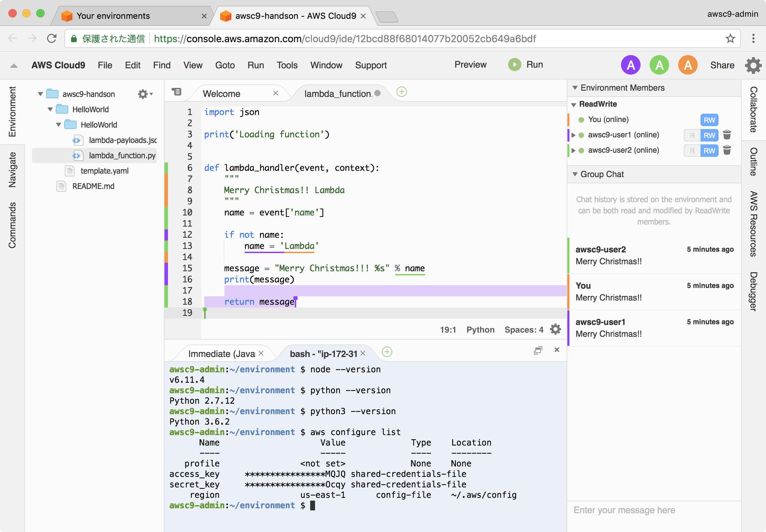The width and height of the screenshot is (766, 532).
Task: Click the browser address bar URL
Action: [345, 39]
